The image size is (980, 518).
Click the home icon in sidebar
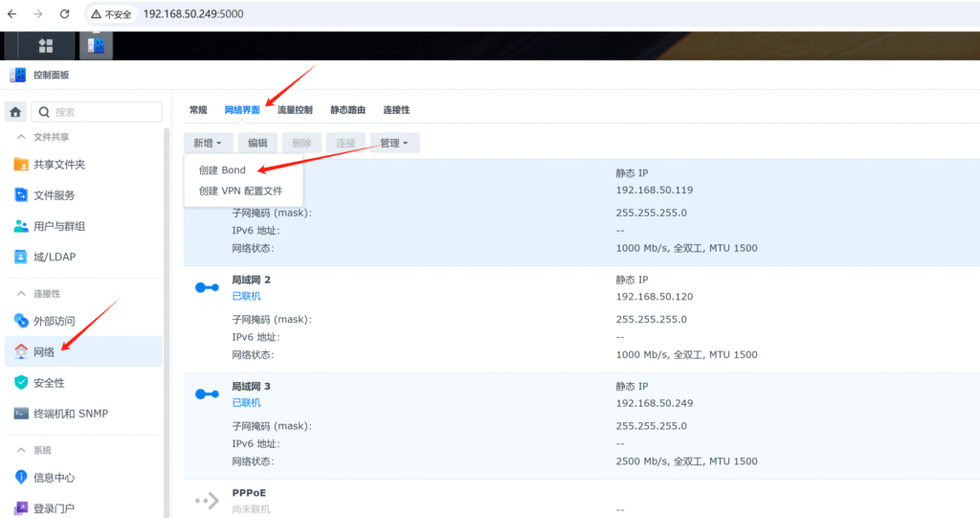[x=16, y=112]
